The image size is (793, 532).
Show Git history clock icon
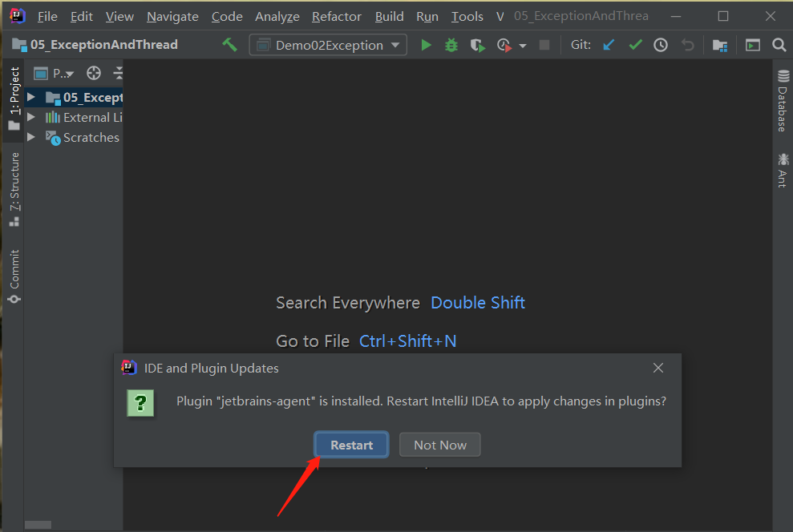click(x=661, y=45)
